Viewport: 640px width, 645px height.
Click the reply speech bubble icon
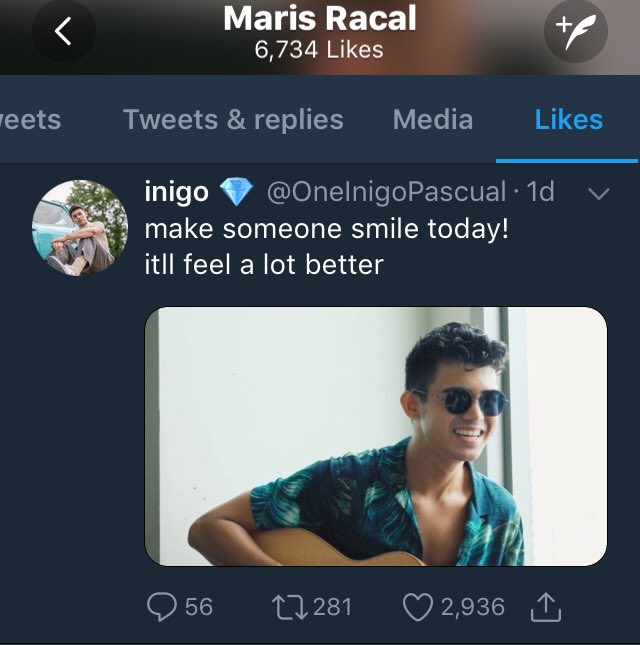[162, 607]
